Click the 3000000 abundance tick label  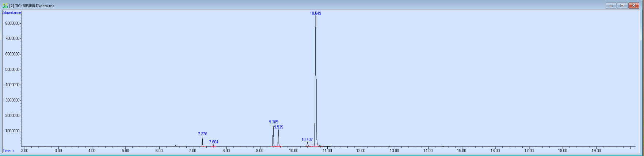[12, 100]
